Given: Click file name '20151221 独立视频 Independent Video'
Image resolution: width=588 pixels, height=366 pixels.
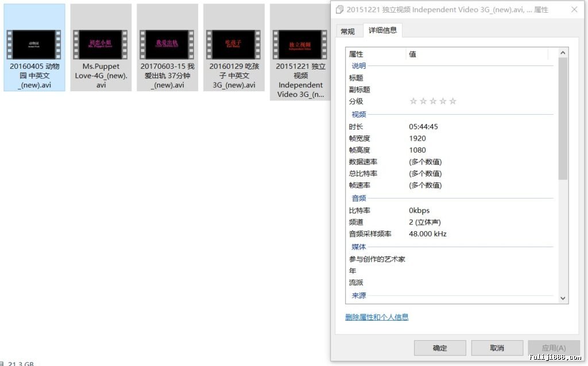Looking at the screenshot, I should [300, 80].
